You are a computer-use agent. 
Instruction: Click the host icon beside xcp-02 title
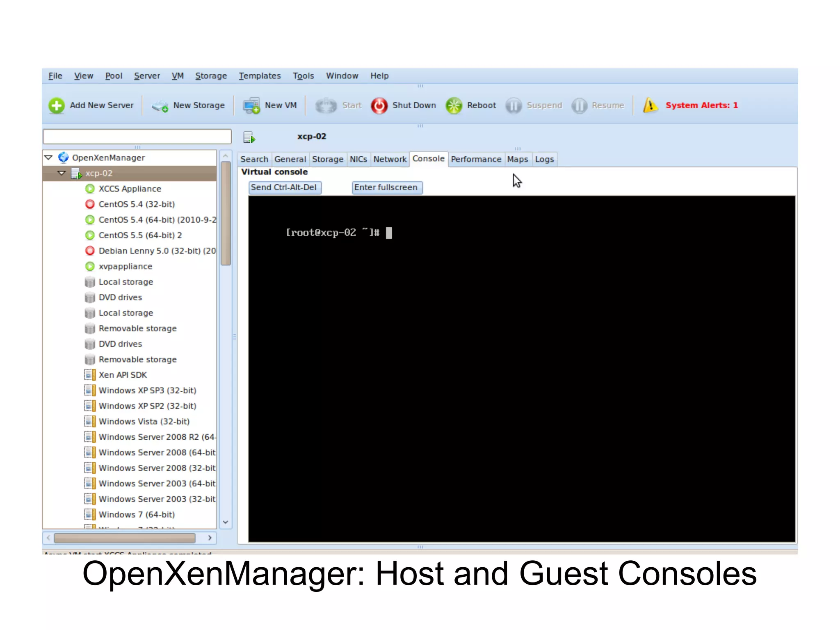(x=249, y=137)
